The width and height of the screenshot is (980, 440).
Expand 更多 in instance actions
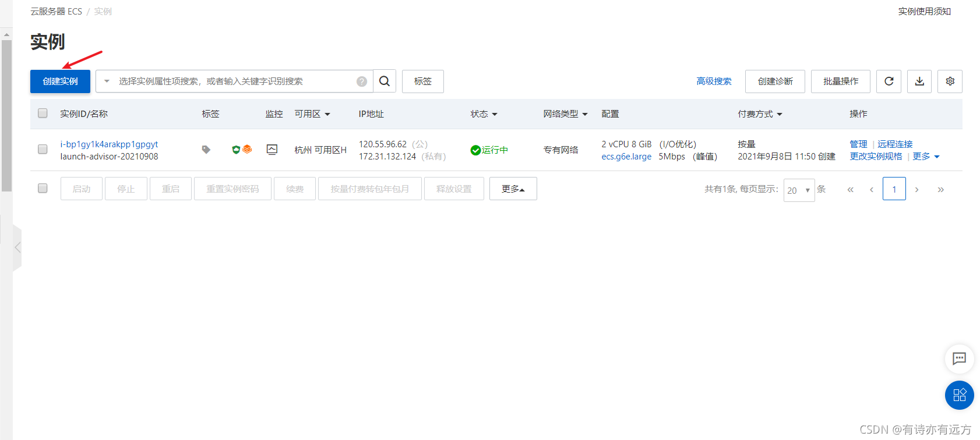[926, 157]
